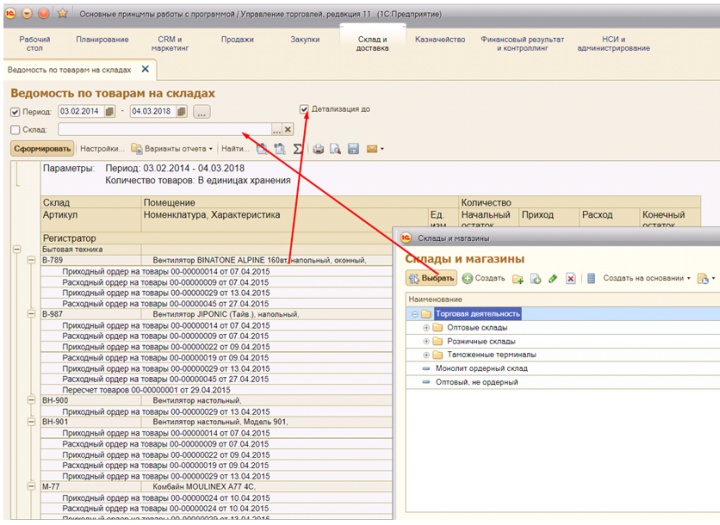Click in the Склад input field

[165, 130]
